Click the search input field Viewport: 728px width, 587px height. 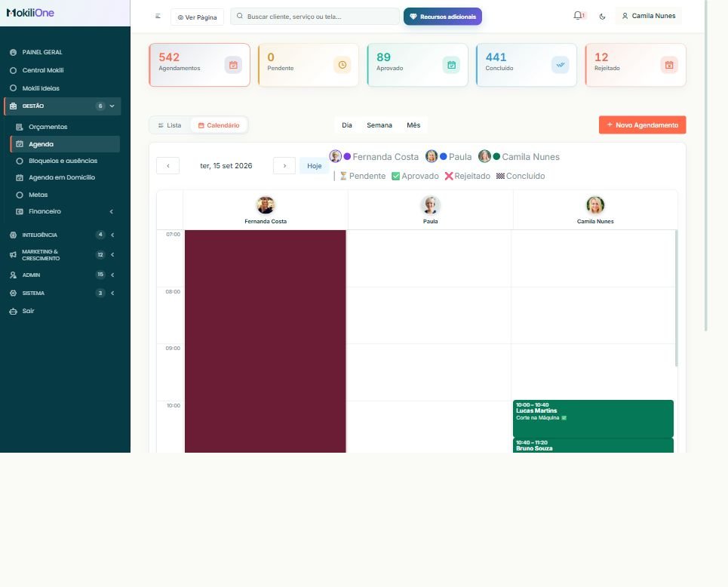pos(315,17)
